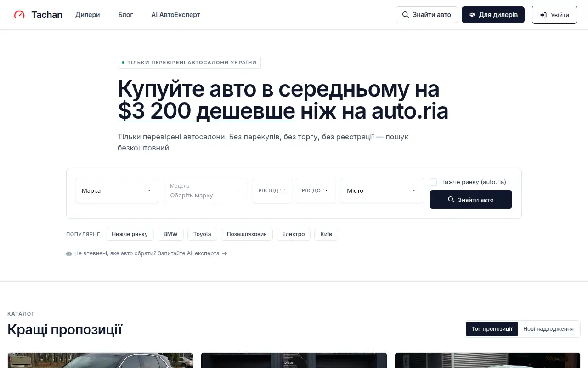
Task: Enable the Нижче ринку (auto.ria) checkbox
Action: tap(433, 182)
